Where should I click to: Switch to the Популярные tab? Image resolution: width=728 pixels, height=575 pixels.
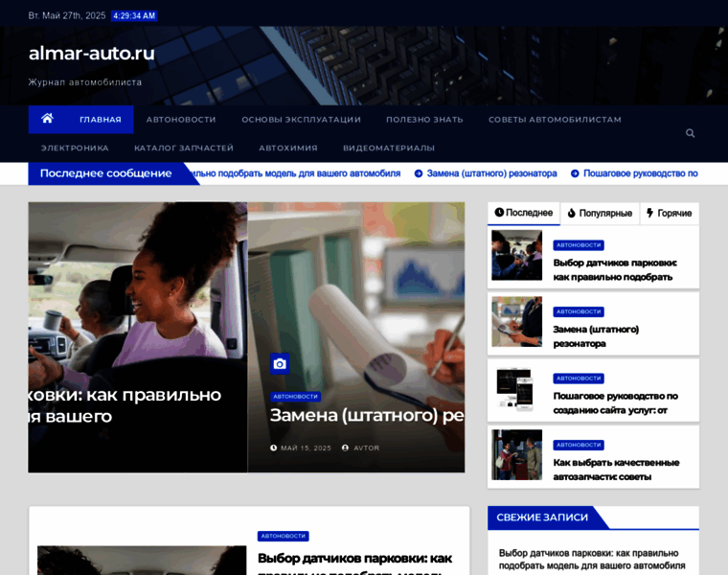600,213
